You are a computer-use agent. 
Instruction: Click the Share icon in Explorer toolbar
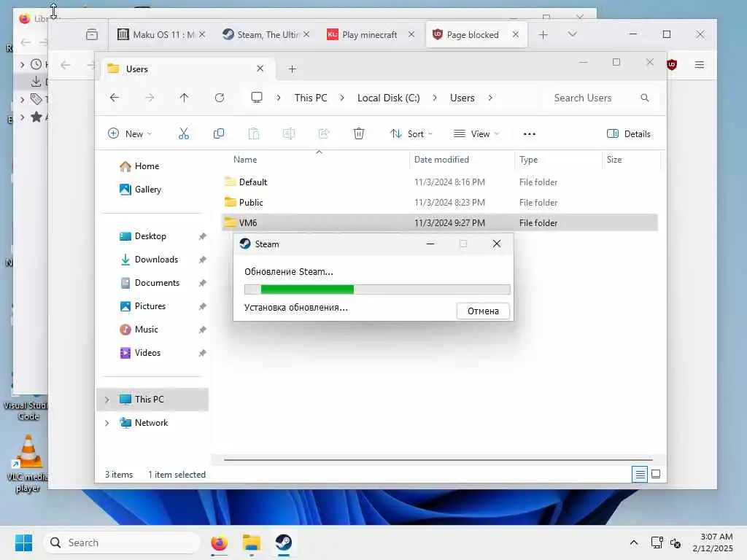click(324, 134)
